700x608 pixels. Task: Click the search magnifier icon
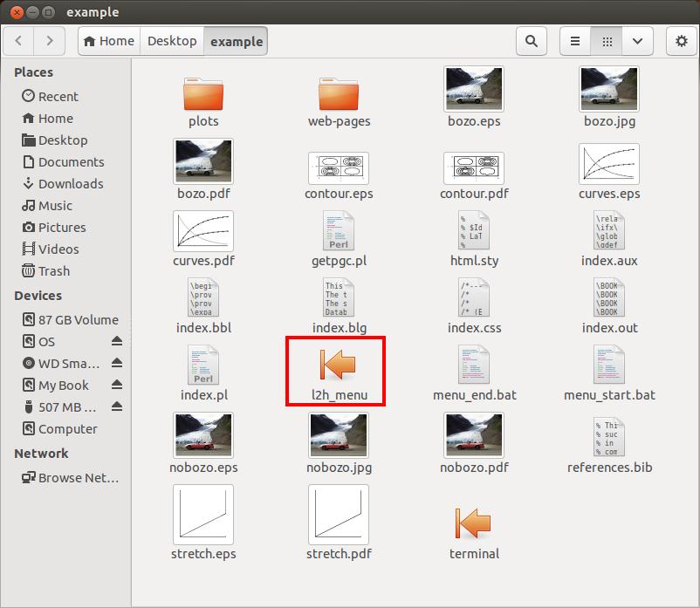point(531,41)
